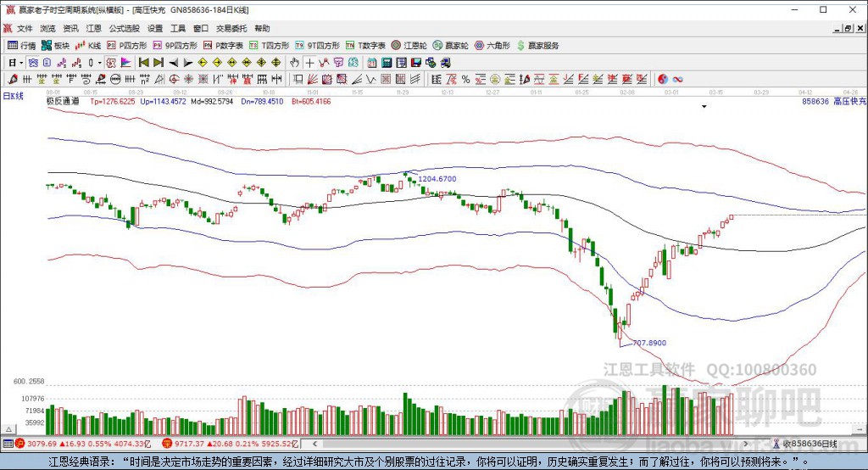The image size is (868, 470).
Task: Open the 浏览 menu
Action: 47,28
